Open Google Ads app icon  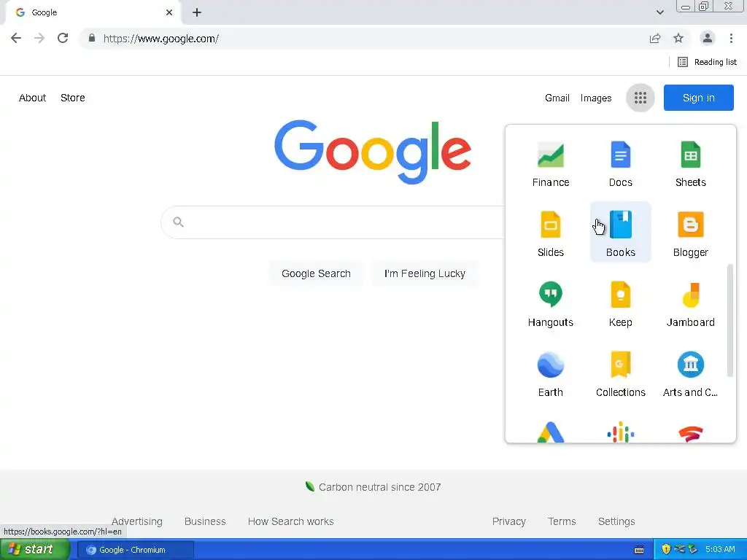[550, 432]
